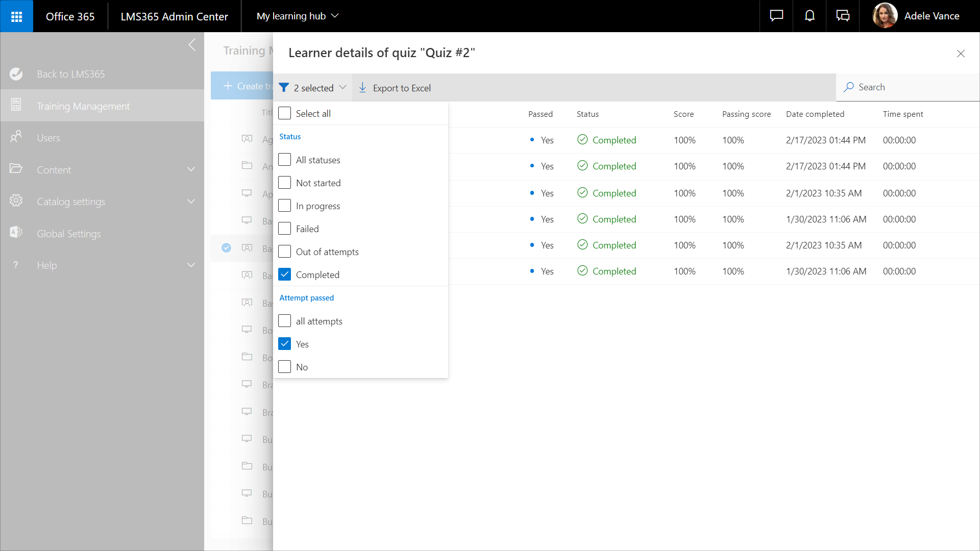Click the search magnifier icon
Image resolution: width=980 pixels, height=551 pixels.
click(x=849, y=87)
